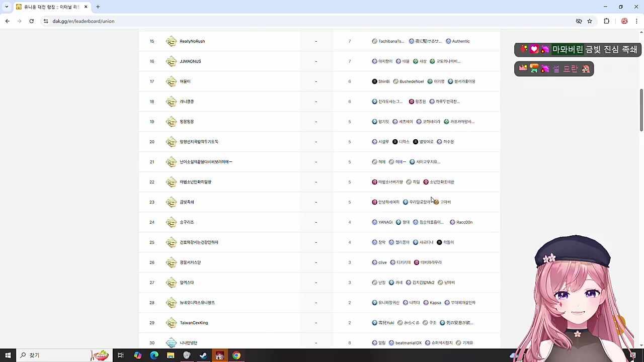644x362 pixels.
Task: Reload the page with refresh icon
Action: 31,21
